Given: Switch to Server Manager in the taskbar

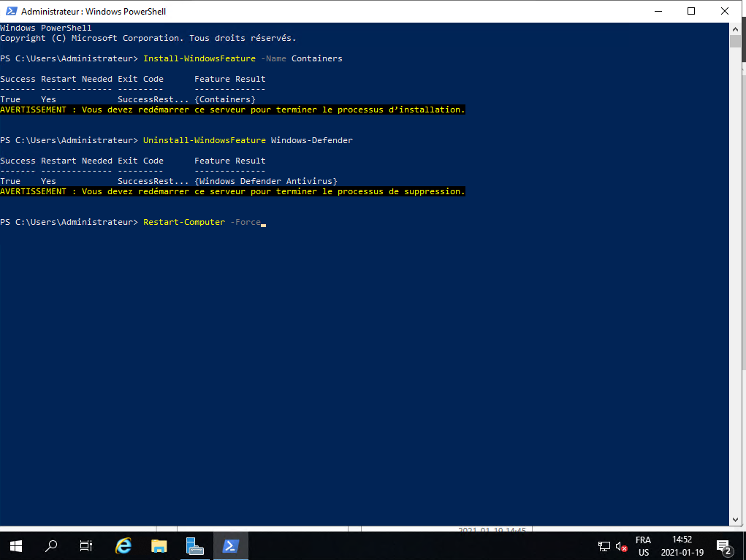Looking at the screenshot, I should 194,546.
